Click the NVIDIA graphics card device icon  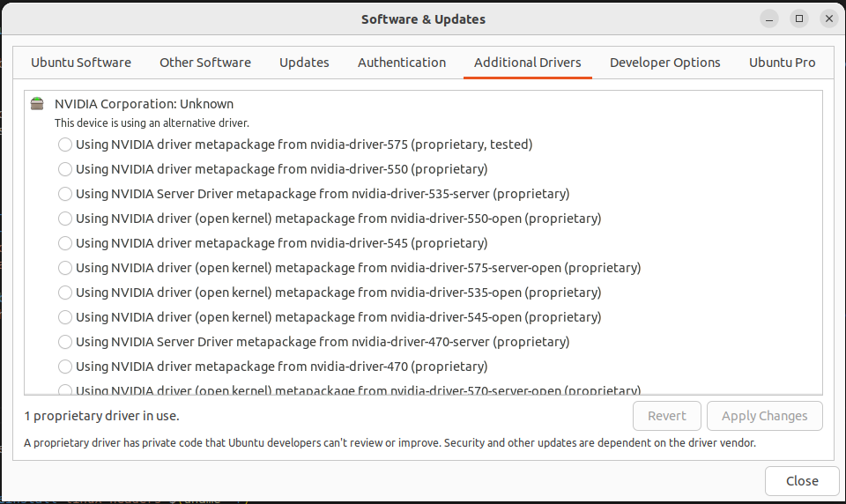coord(37,104)
